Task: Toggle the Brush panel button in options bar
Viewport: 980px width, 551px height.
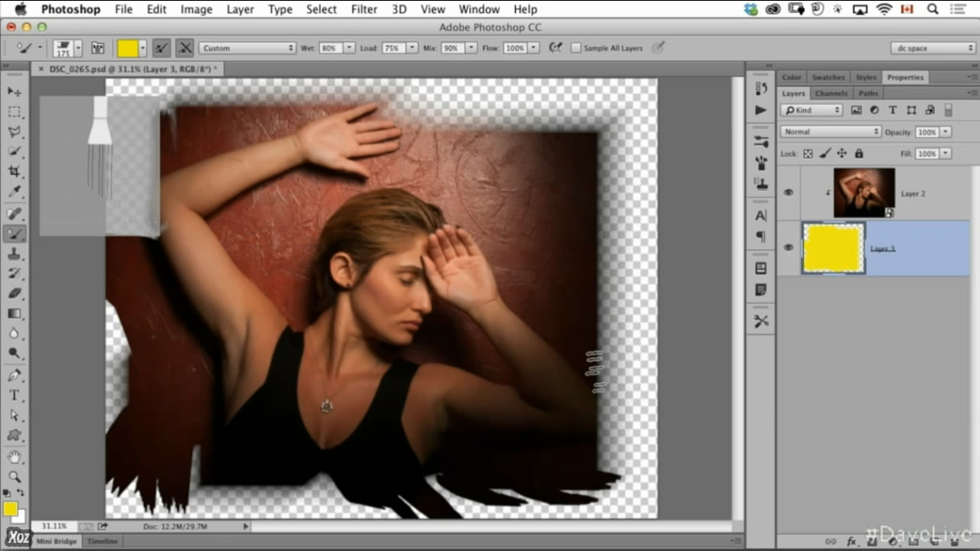Action: point(98,48)
